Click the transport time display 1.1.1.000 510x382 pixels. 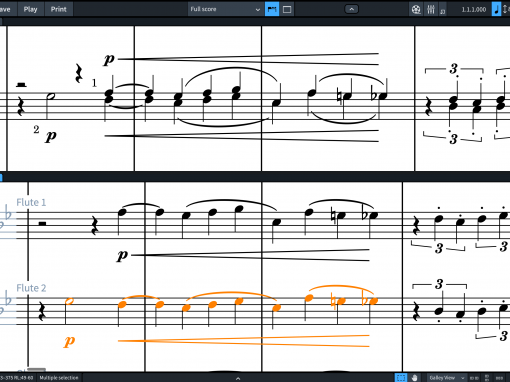[473, 10]
